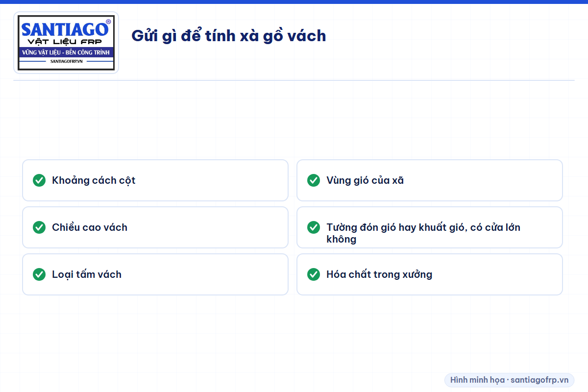
Task: Select the text Khoảng cách cột
Action: pos(94,180)
